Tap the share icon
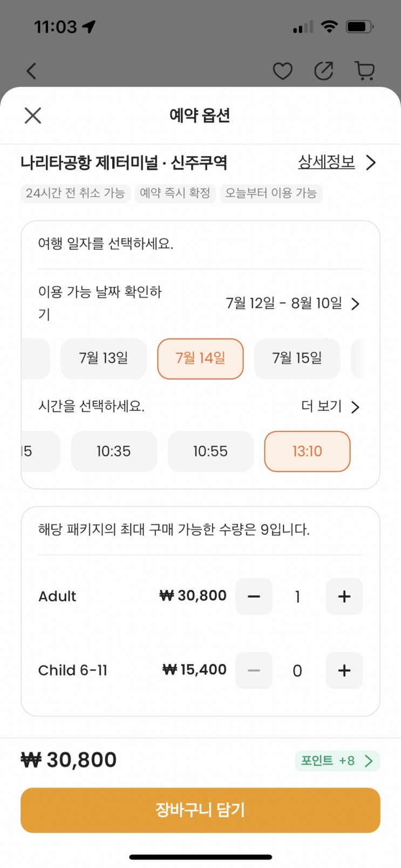 324,71
